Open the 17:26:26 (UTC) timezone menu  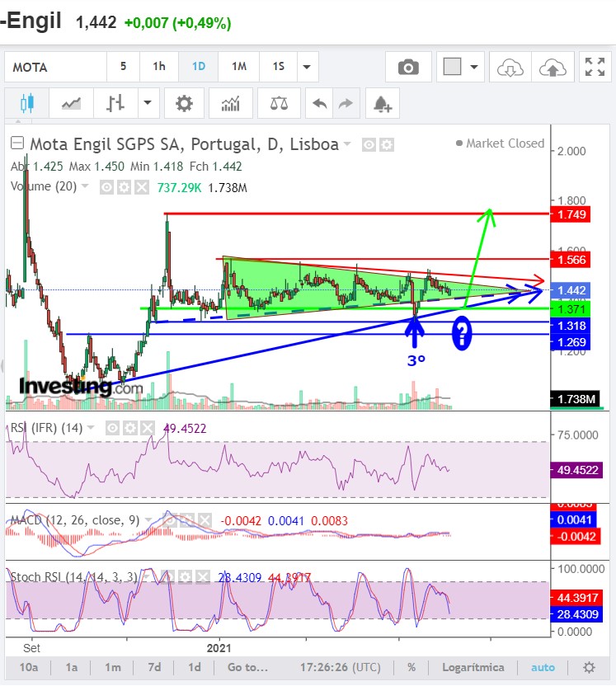click(340, 667)
